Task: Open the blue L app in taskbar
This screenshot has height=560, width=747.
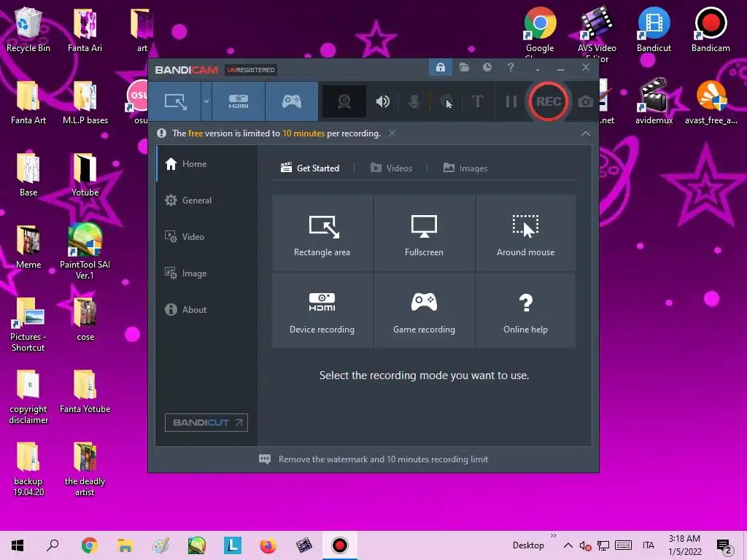Action: [x=233, y=545]
